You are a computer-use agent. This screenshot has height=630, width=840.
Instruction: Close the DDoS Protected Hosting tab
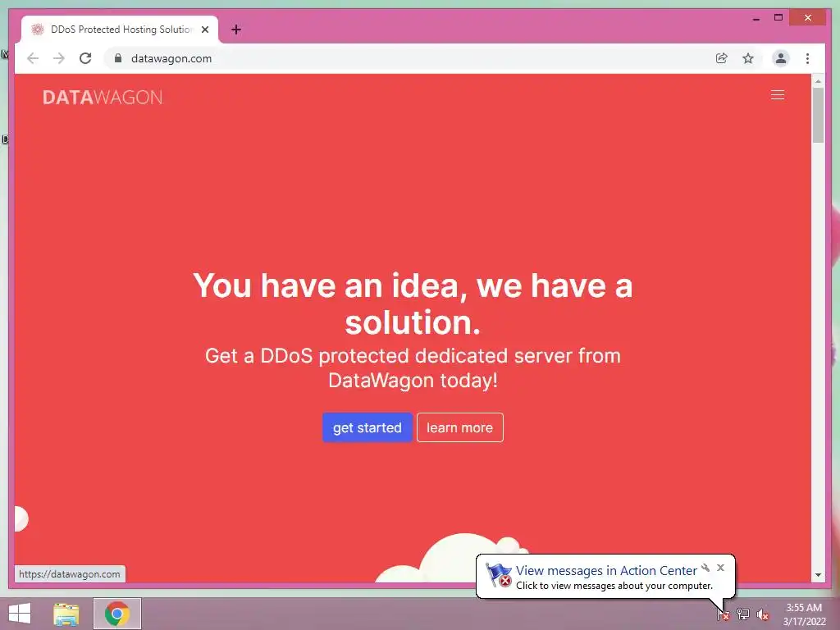point(204,30)
